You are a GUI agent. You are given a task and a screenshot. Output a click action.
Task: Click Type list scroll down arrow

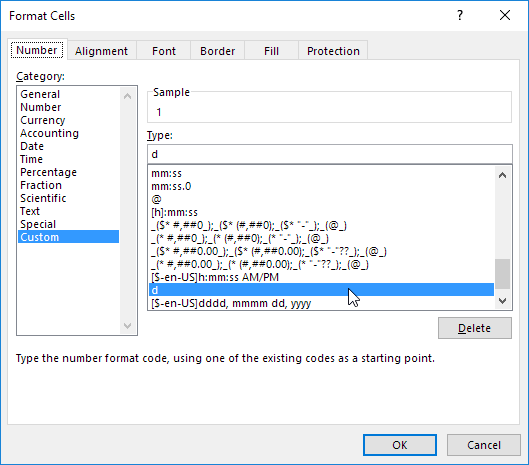coord(502,300)
